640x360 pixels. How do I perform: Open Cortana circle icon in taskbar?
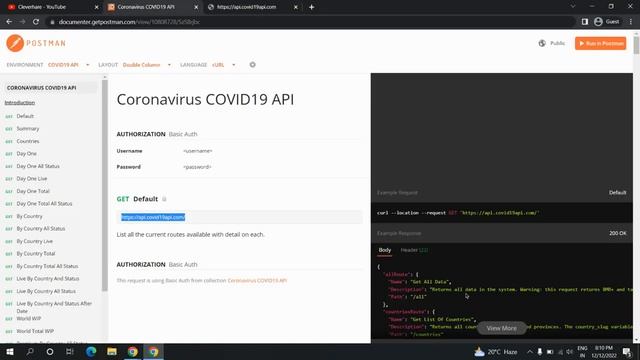pos(50,351)
